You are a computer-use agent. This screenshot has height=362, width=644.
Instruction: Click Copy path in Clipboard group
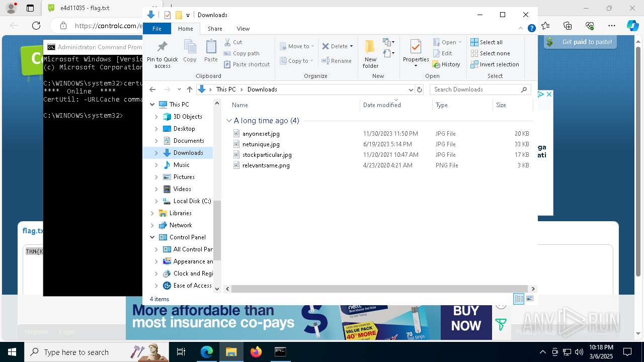tap(242, 53)
